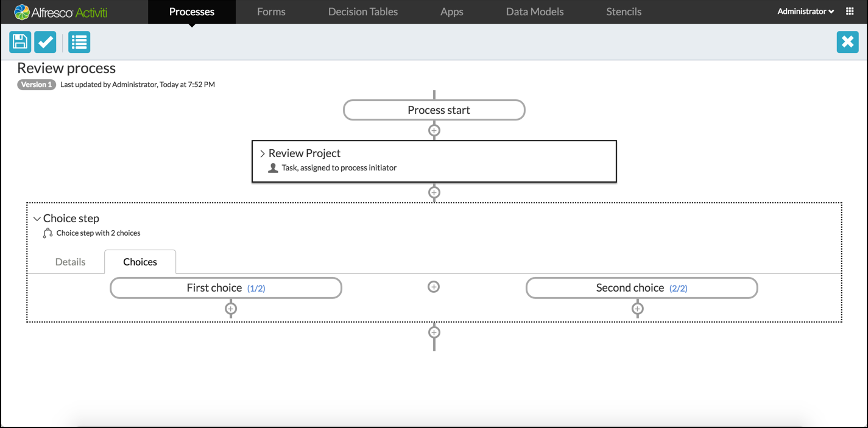Collapse the Choice step section
The width and height of the screenshot is (868, 428).
37,219
